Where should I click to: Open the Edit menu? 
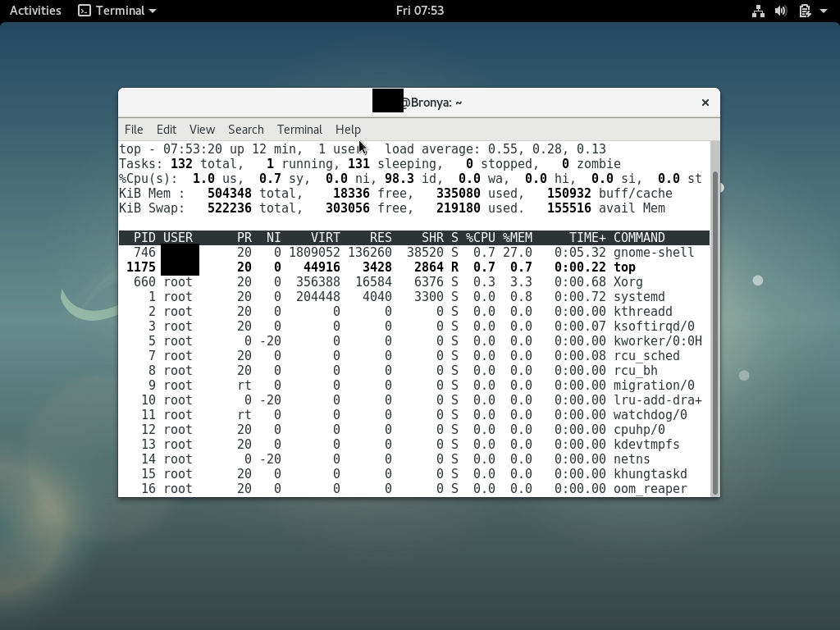point(166,130)
